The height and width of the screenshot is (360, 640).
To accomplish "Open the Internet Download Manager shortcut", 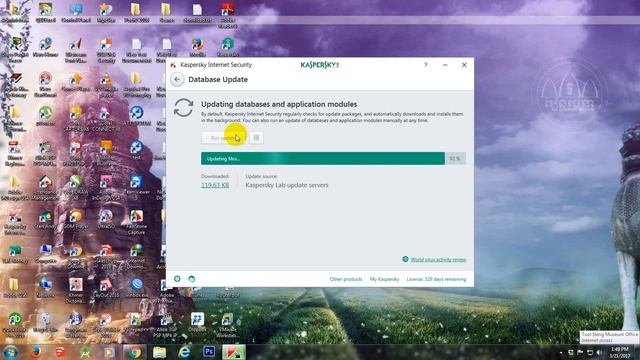I will pyautogui.click(x=136, y=256).
